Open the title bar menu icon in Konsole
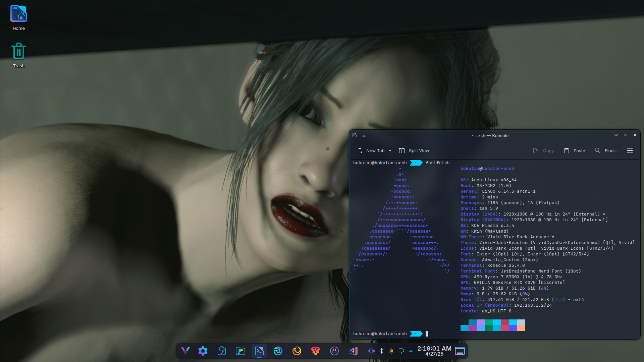Screen dimensions: 644x362 (364, 135)
